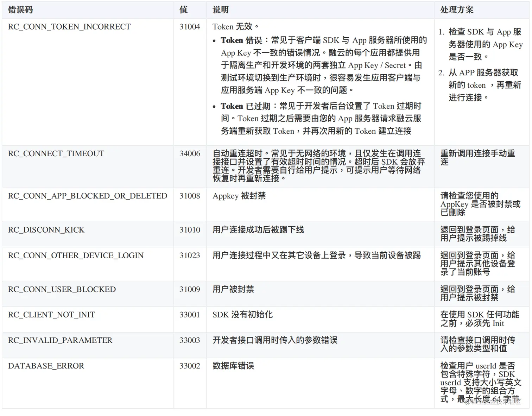532x416 pixels.
Task: Select the RC_CONNECT_TIMEOUT row
Action: pyautogui.click(x=56, y=153)
